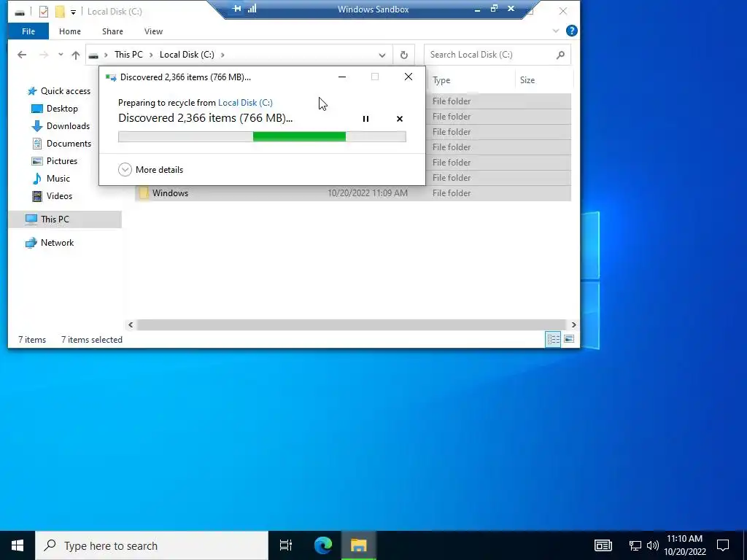Expand More details in the dialog

[x=150, y=169]
